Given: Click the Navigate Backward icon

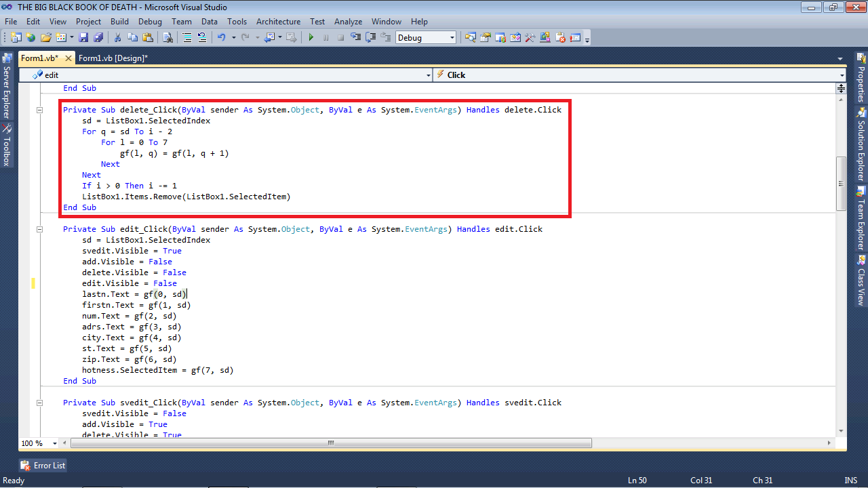Looking at the screenshot, I should (269, 37).
